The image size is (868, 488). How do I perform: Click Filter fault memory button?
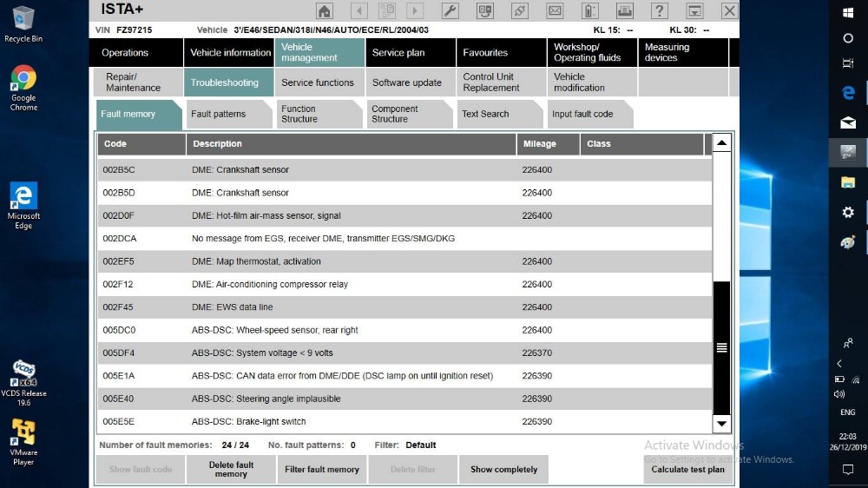click(x=322, y=469)
